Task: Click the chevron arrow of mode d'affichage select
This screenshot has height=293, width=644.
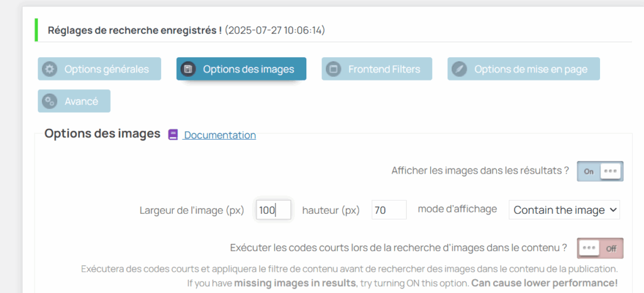Action: (x=613, y=210)
